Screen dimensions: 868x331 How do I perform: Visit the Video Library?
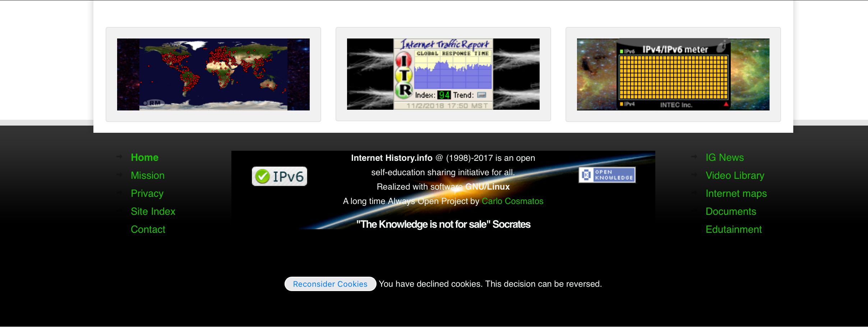point(735,176)
